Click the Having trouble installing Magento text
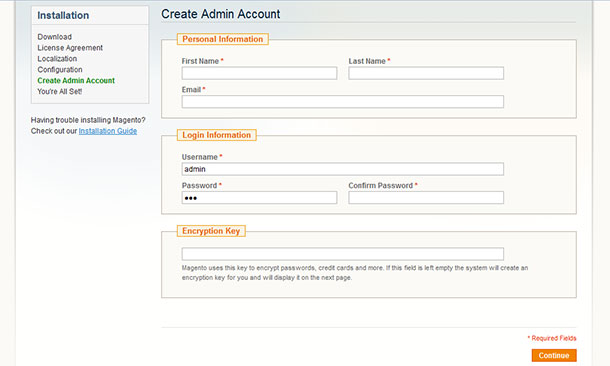 (88, 120)
